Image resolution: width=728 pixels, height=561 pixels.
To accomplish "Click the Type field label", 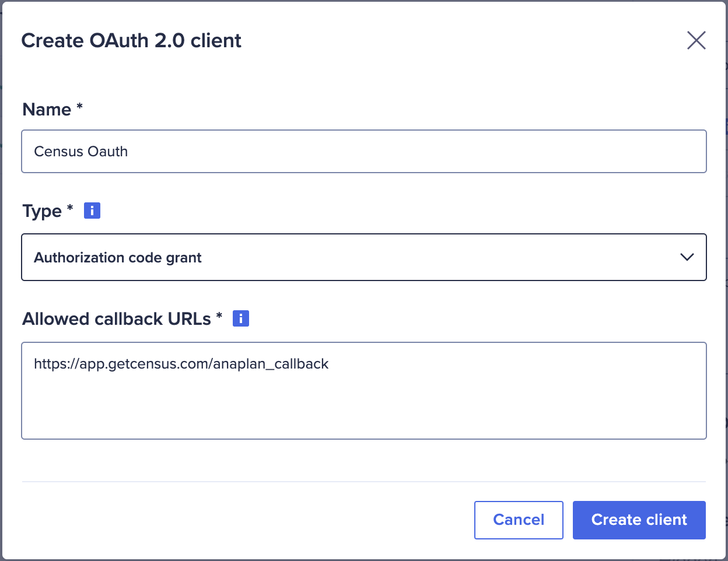I will tap(42, 211).
